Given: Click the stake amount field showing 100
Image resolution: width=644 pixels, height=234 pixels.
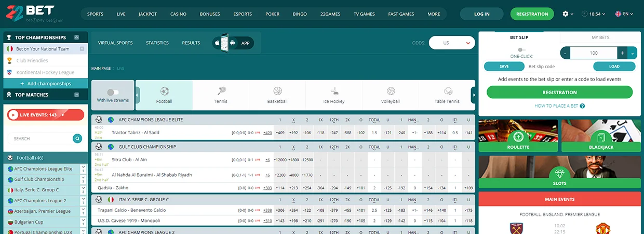Looking at the screenshot, I should (x=594, y=53).
